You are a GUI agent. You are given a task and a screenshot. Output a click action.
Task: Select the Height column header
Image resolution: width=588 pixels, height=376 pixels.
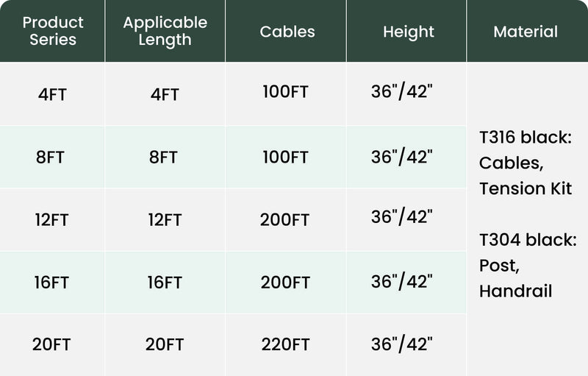(408, 32)
